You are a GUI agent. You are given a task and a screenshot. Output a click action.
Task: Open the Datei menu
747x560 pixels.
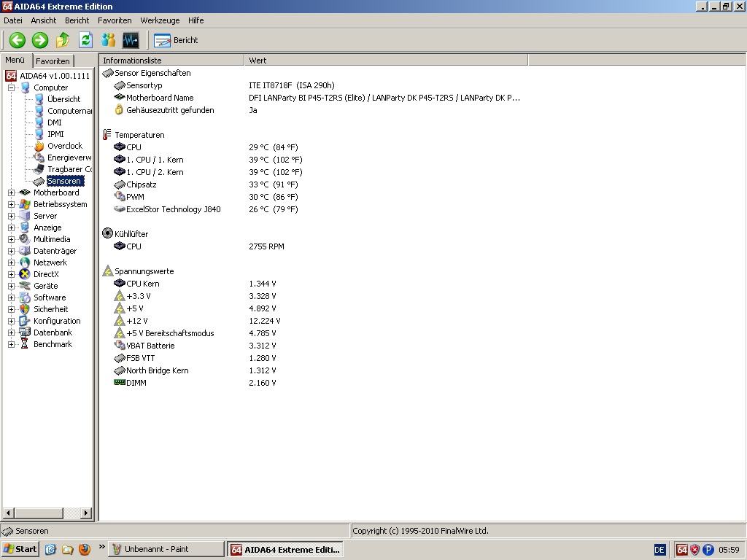click(x=13, y=20)
